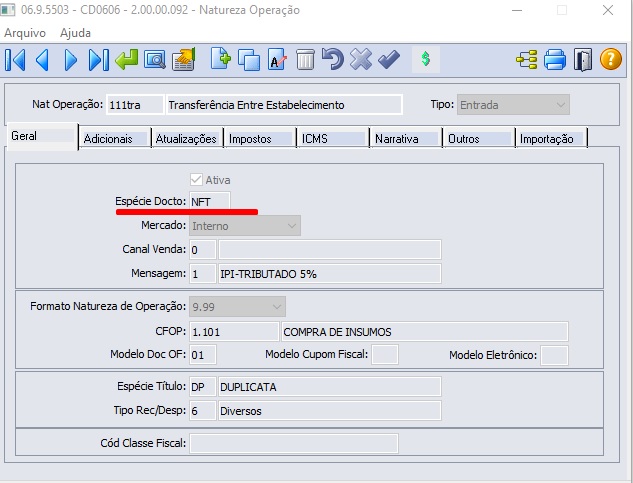Click the Espécie Título code field DP
Viewport: 633px width, 483px height.
pos(203,387)
